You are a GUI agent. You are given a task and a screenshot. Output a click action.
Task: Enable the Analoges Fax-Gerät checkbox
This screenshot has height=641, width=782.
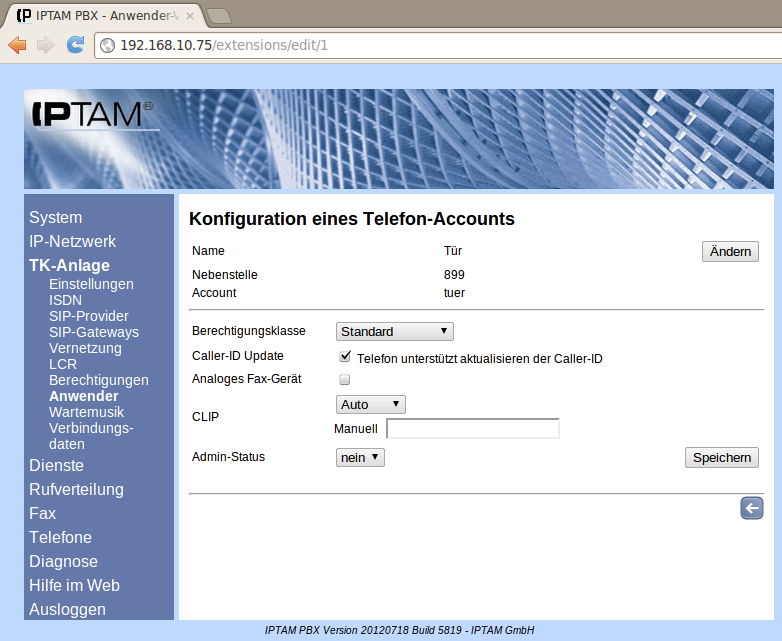tap(345, 380)
